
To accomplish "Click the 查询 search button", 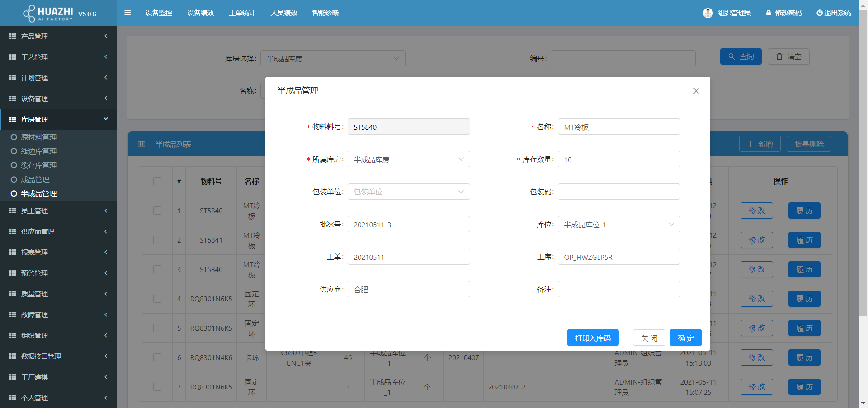I will tap(741, 56).
